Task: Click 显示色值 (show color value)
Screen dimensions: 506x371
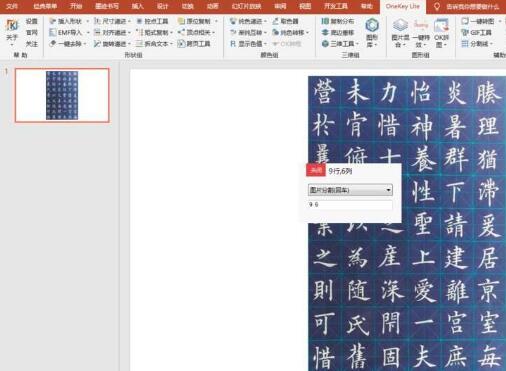Action: [246, 44]
